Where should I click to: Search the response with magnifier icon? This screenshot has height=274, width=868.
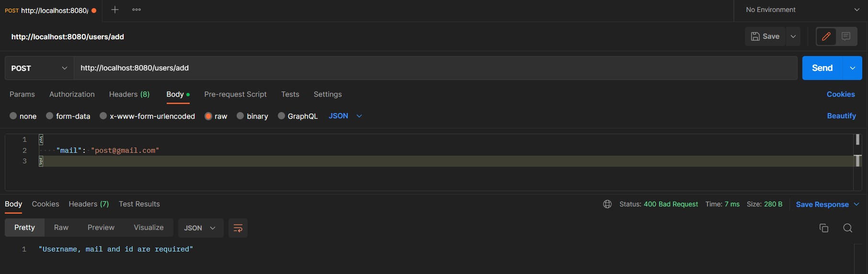tap(847, 228)
